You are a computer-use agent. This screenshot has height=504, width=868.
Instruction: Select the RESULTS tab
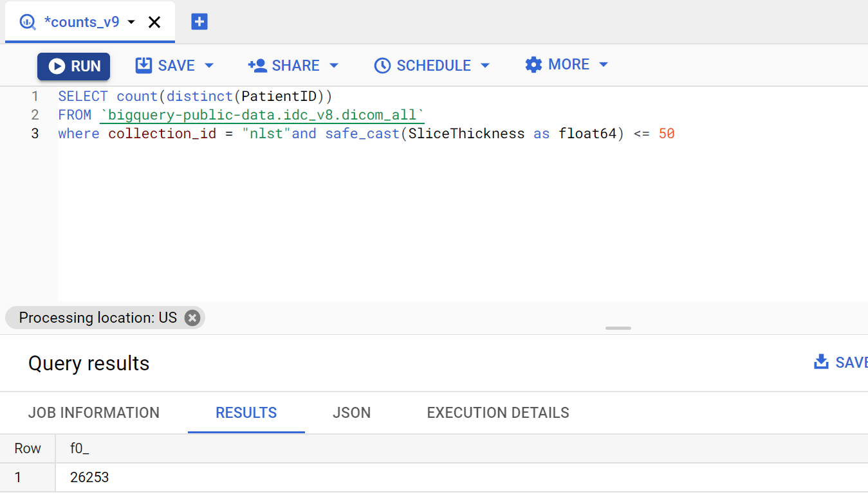point(246,412)
